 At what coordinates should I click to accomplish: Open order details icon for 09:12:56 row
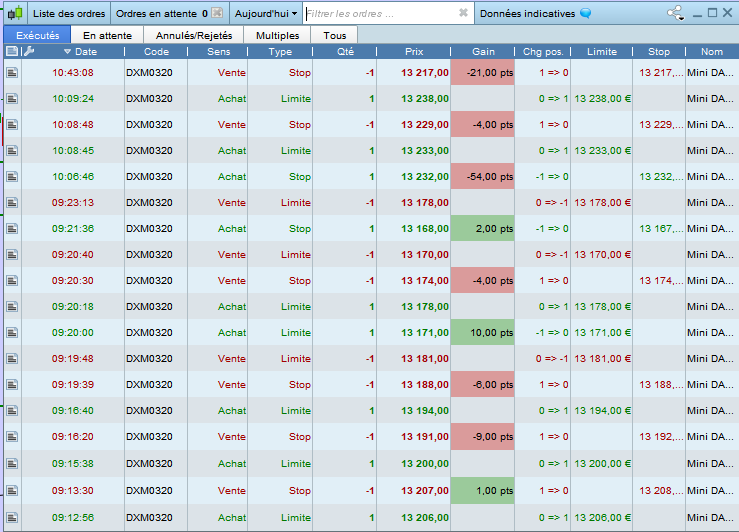(x=12, y=517)
